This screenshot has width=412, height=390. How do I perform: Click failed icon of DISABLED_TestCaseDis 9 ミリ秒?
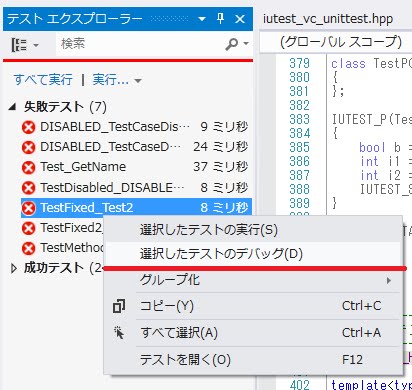tap(29, 127)
